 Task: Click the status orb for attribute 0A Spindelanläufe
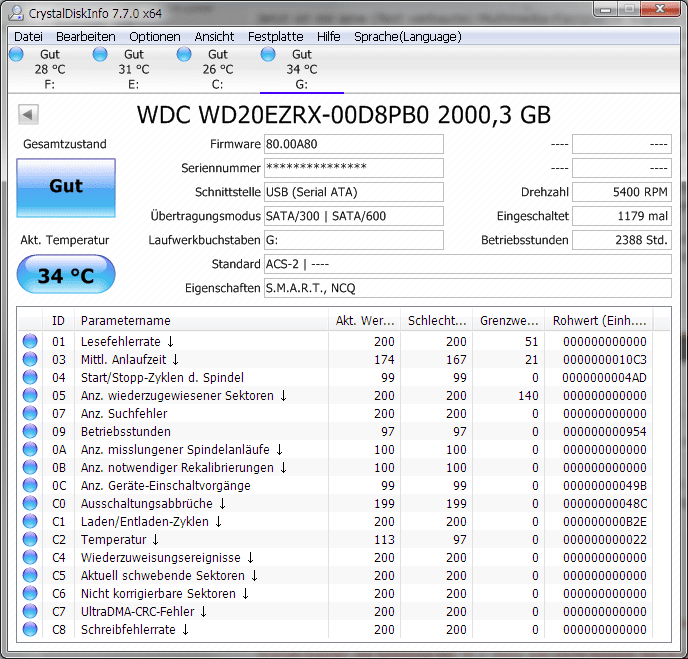point(30,449)
